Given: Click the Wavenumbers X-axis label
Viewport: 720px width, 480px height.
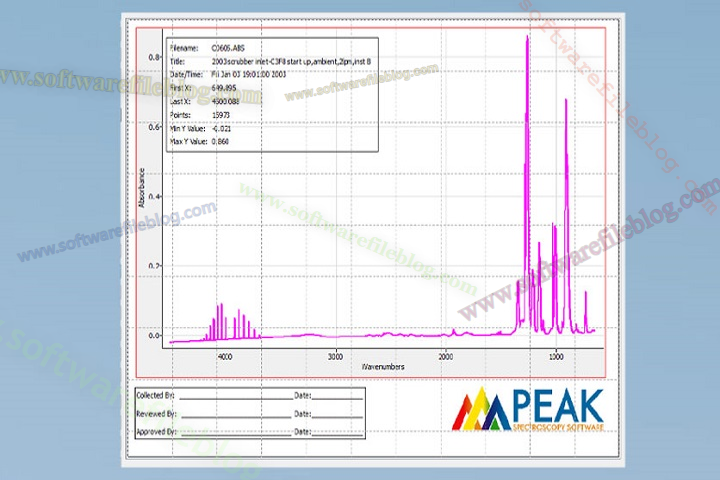Looking at the screenshot, I should [x=385, y=367].
